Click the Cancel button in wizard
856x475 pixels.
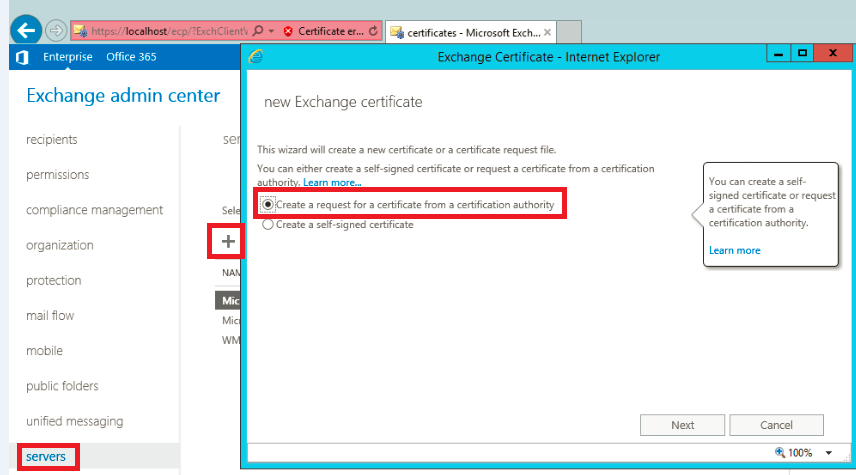tap(776, 425)
